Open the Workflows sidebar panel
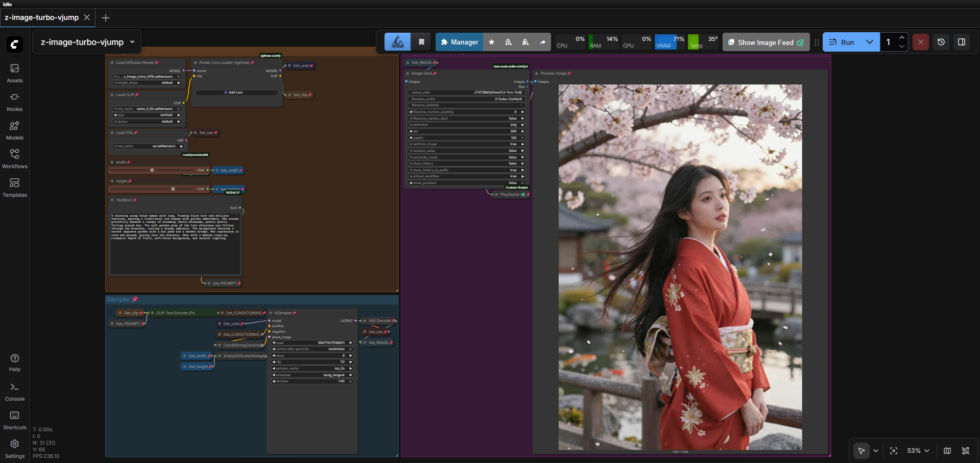The height and width of the screenshot is (463, 980). pos(14,159)
